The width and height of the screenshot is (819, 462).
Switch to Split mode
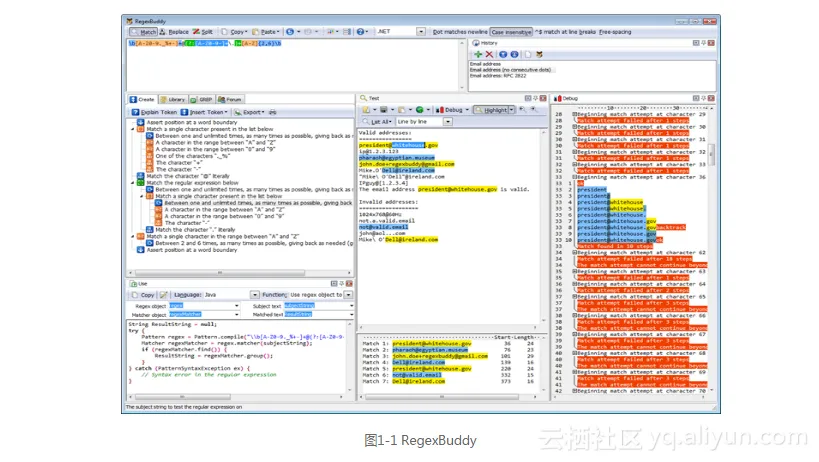pos(203,32)
